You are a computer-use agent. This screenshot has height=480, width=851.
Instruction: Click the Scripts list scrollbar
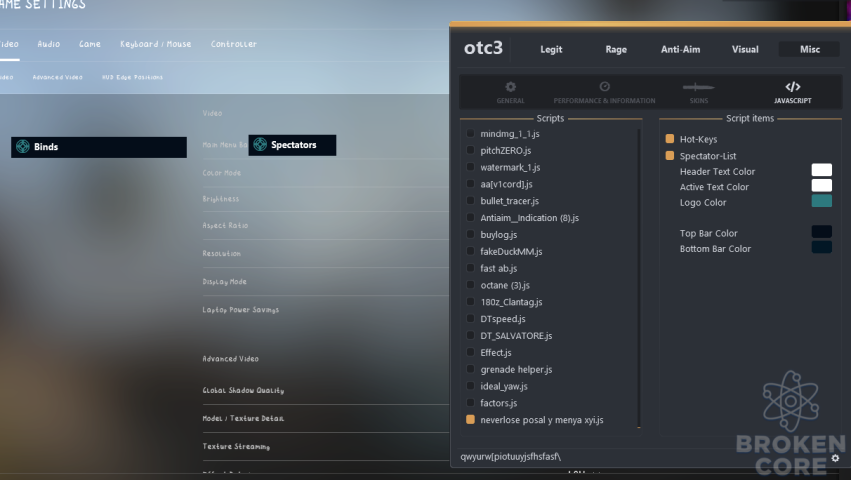639,278
